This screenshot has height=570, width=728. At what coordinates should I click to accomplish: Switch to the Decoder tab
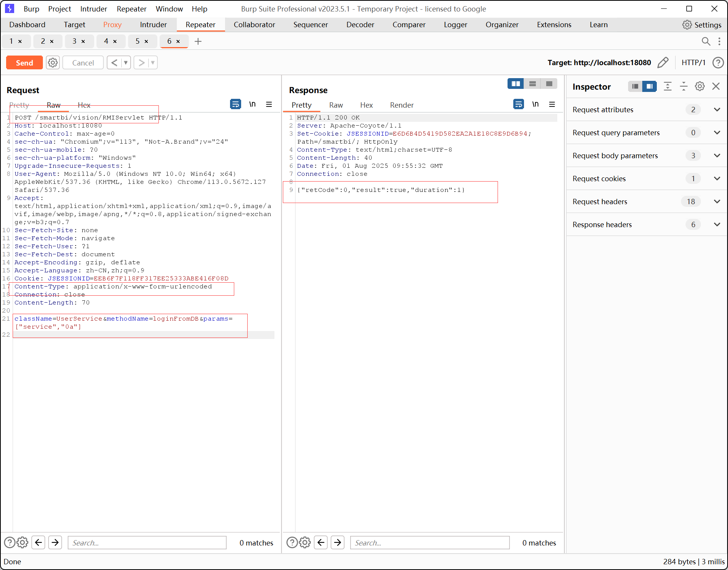360,25
